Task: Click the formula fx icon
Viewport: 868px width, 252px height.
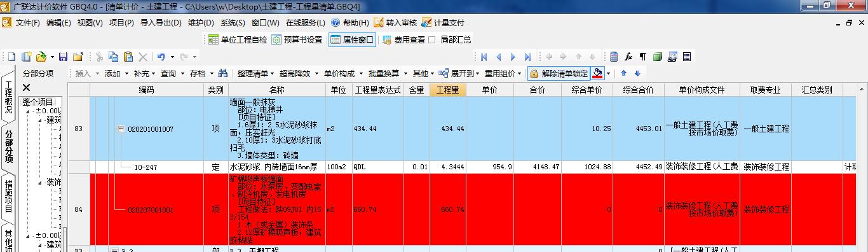Action: [628, 57]
